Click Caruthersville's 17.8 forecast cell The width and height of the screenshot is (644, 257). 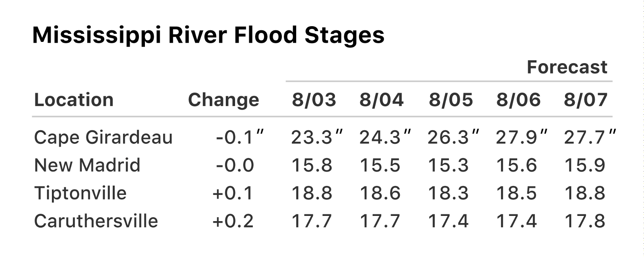click(x=585, y=221)
